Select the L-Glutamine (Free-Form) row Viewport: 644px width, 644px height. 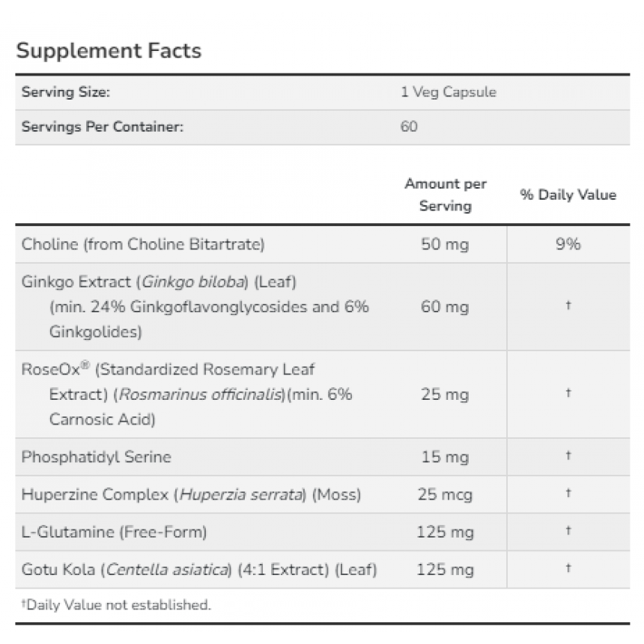(x=323, y=532)
